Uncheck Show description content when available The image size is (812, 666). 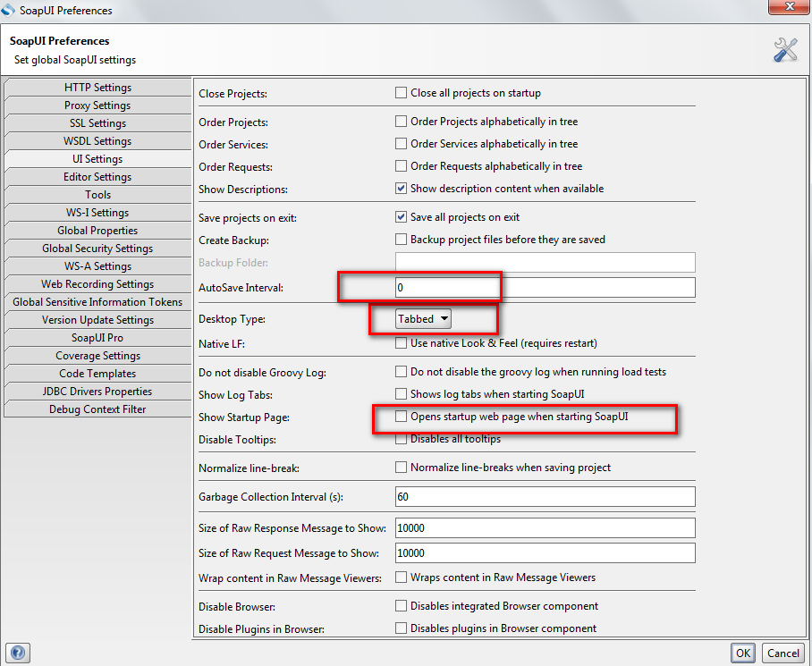[x=401, y=188]
